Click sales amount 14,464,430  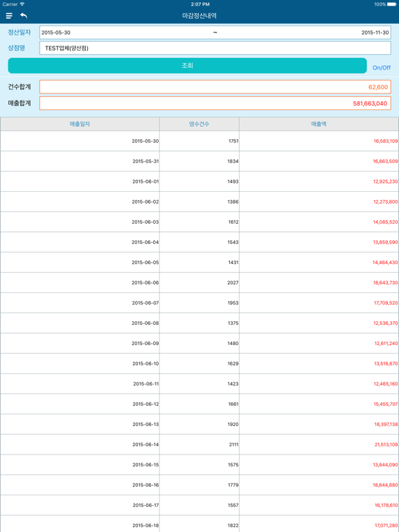tap(385, 263)
